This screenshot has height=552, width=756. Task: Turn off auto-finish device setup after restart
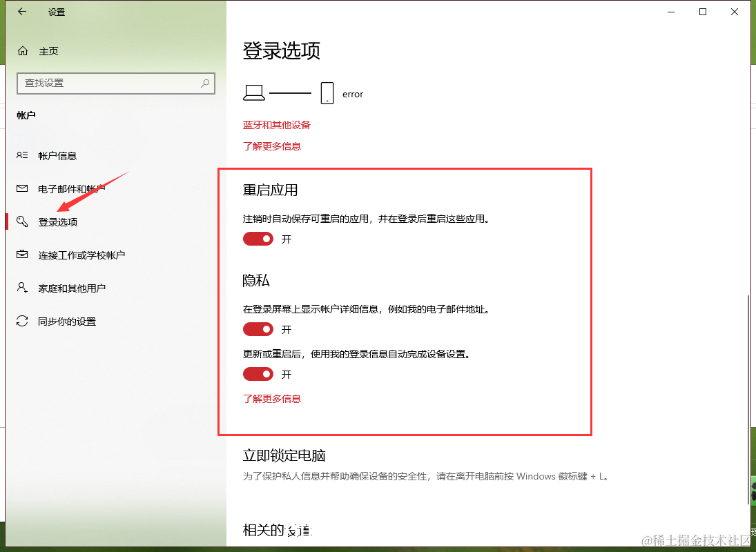point(258,374)
